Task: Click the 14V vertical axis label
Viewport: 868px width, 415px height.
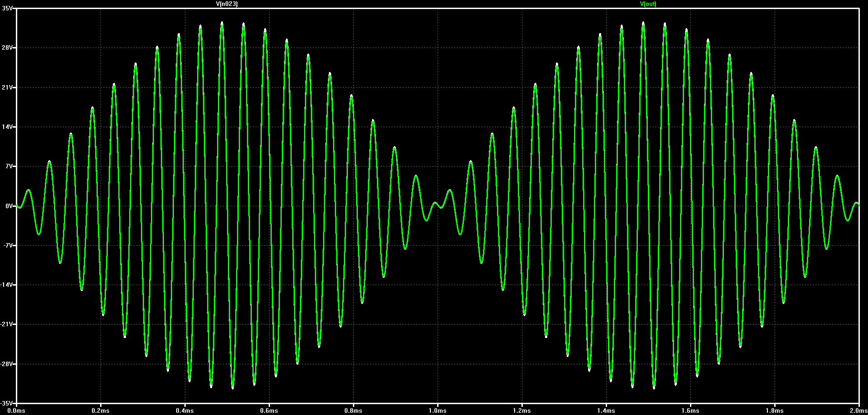Action: tap(8, 127)
